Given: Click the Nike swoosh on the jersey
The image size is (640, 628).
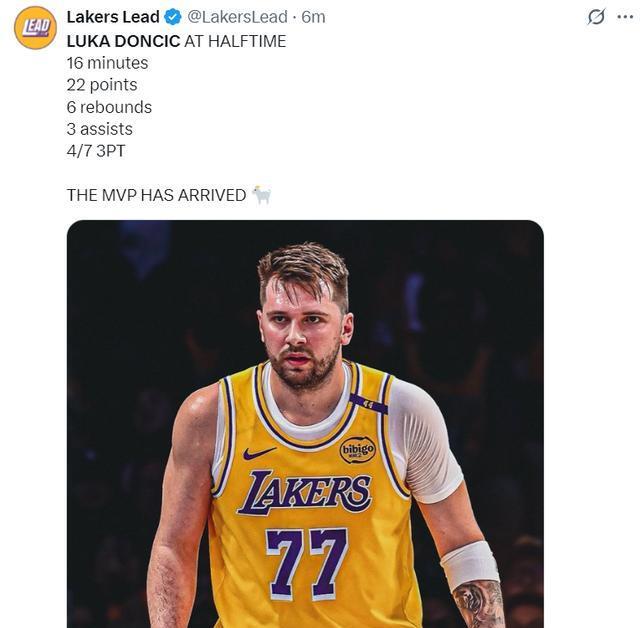Looking at the screenshot, I should click(259, 453).
